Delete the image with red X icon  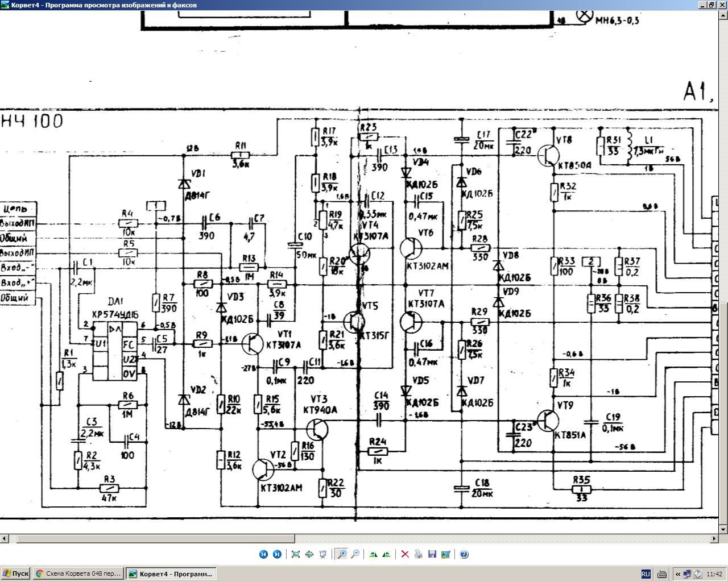[x=405, y=554]
